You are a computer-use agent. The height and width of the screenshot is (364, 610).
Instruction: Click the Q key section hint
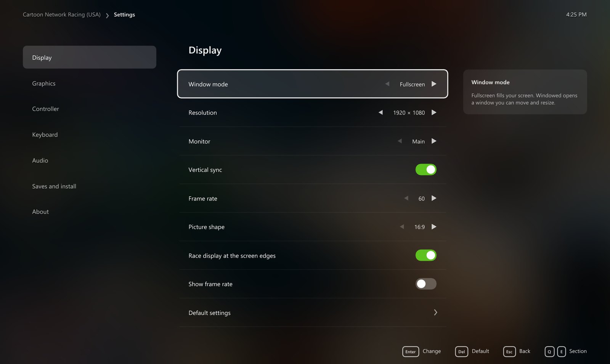549,351
